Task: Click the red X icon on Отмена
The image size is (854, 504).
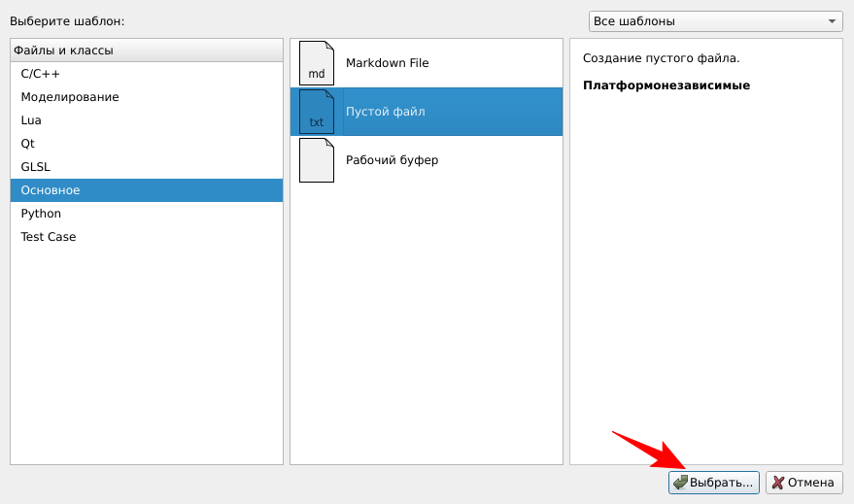Action: [x=777, y=483]
